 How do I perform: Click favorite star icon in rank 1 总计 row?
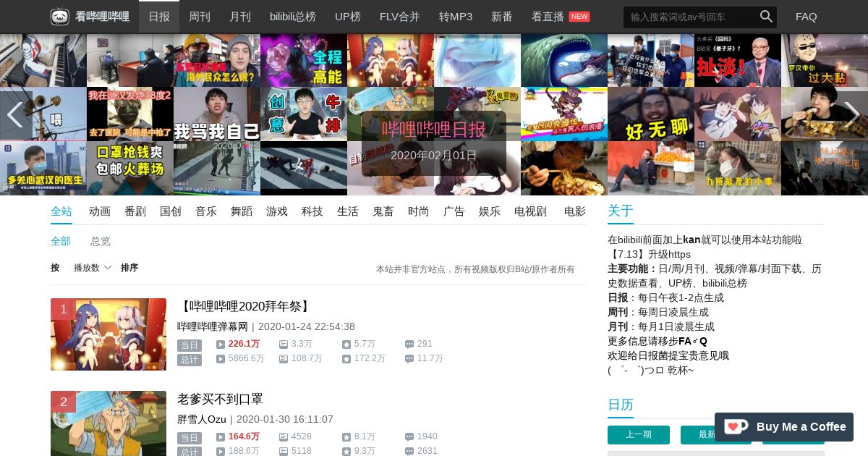pyautogui.click(x=346, y=359)
